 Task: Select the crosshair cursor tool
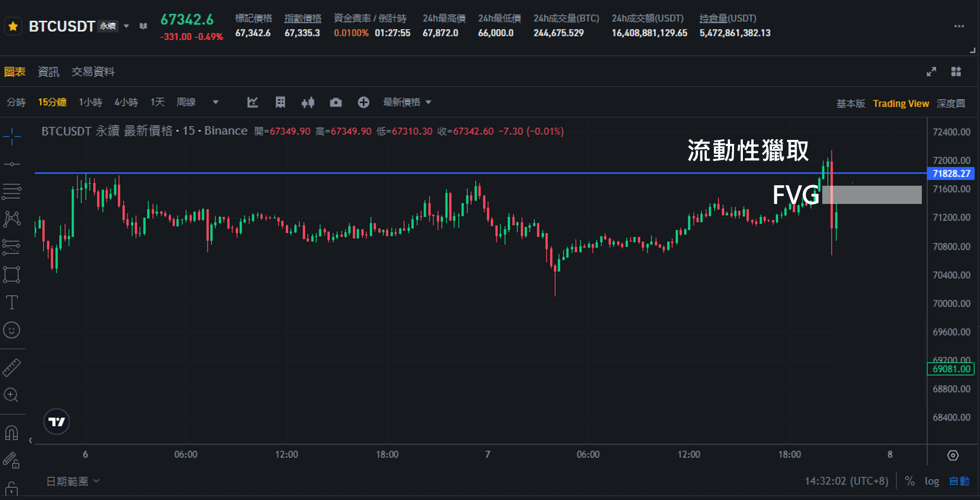(x=12, y=136)
